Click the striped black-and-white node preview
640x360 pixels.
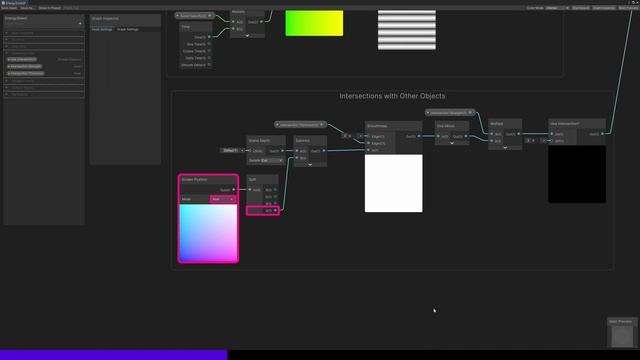click(407, 30)
